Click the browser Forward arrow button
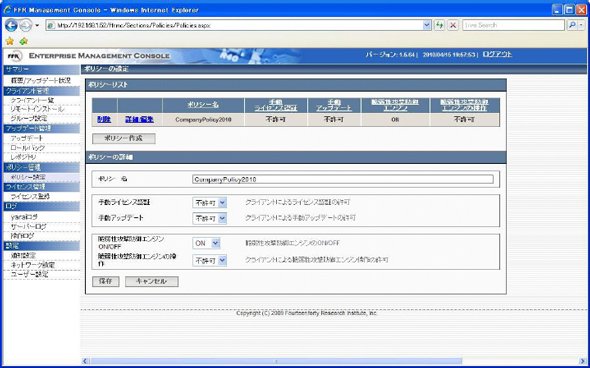Image resolution: width=590 pixels, height=368 pixels. pos(26,25)
